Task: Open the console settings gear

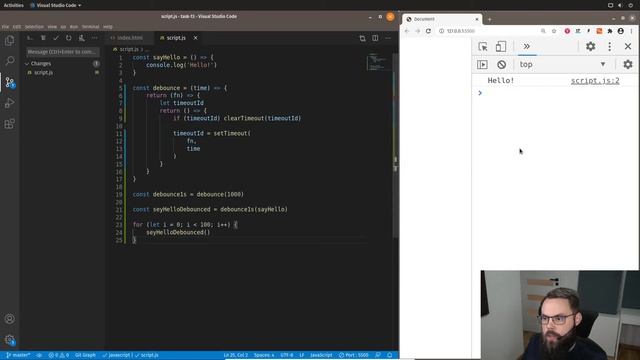Action: tap(628, 64)
